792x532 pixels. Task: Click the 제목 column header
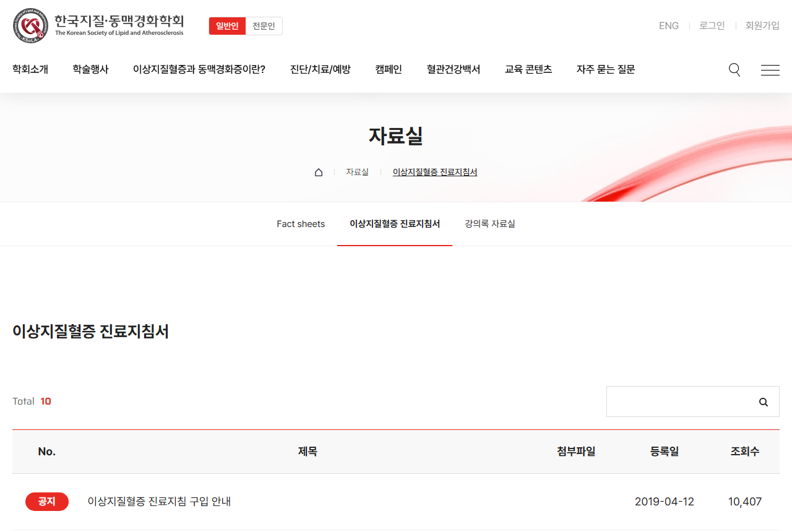[308, 452]
